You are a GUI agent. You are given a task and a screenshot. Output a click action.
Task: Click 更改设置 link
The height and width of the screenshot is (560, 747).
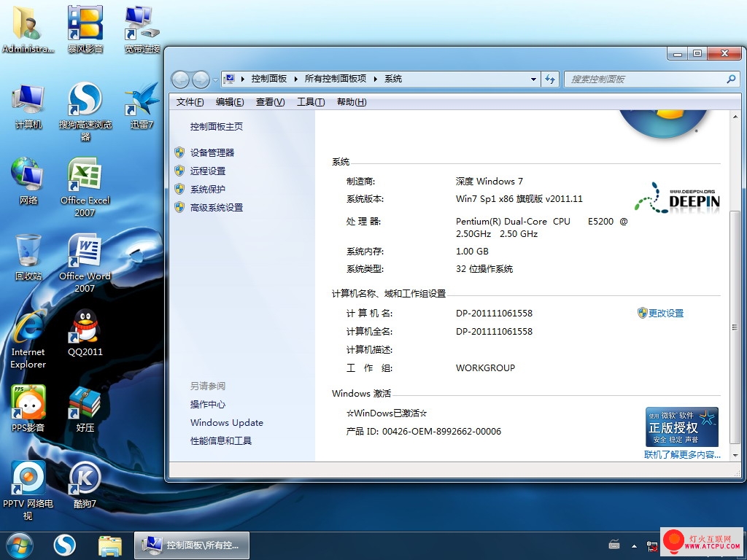point(665,314)
